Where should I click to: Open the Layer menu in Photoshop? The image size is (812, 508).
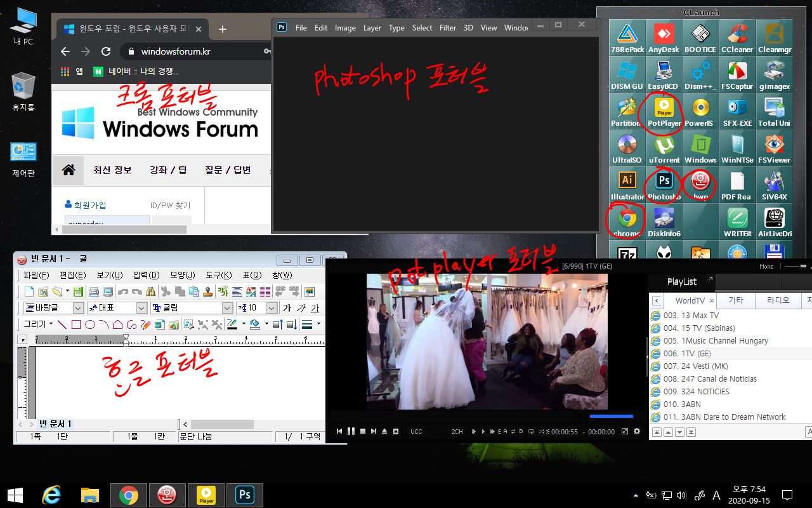[372, 27]
